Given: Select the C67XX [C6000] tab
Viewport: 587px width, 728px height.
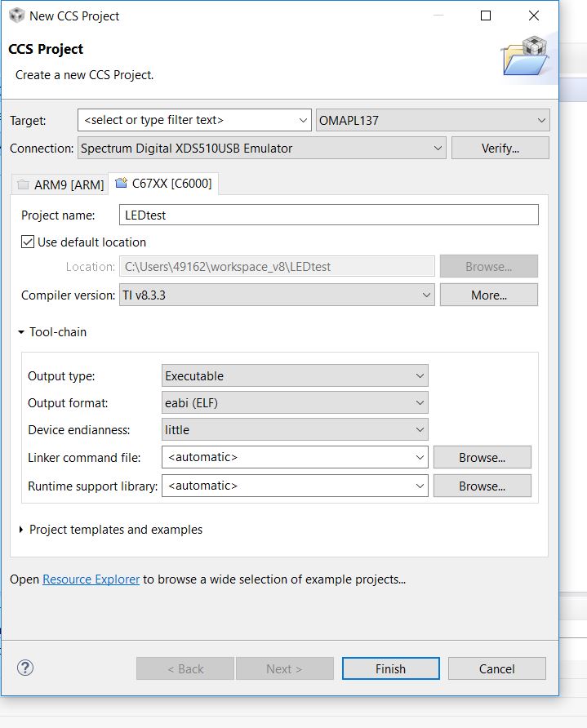Looking at the screenshot, I should [x=163, y=184].
